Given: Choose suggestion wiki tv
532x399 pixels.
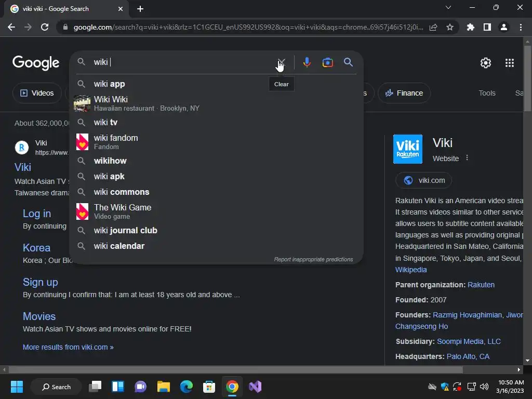Looking at the screenshot, I should point(216,122).
